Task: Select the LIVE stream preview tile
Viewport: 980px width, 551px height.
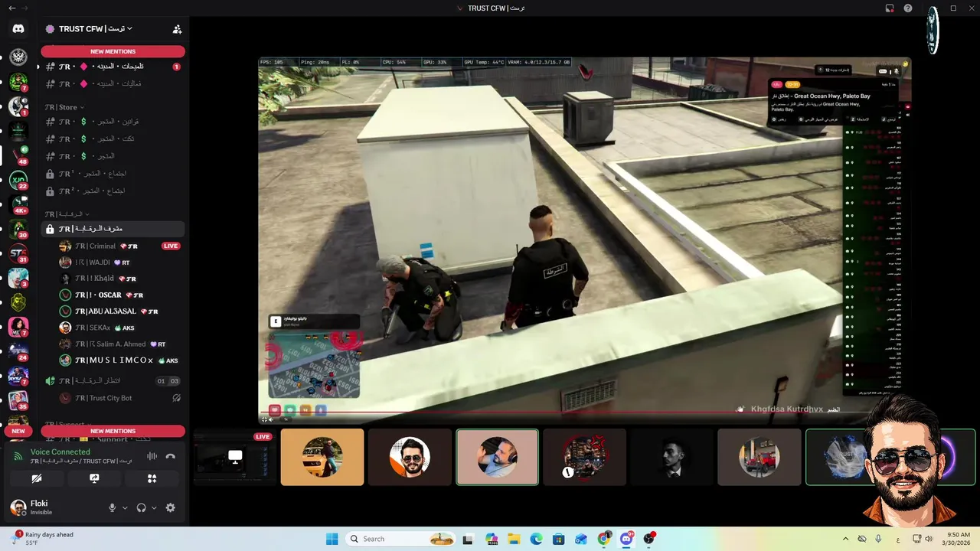Action: tap(235, 457)
